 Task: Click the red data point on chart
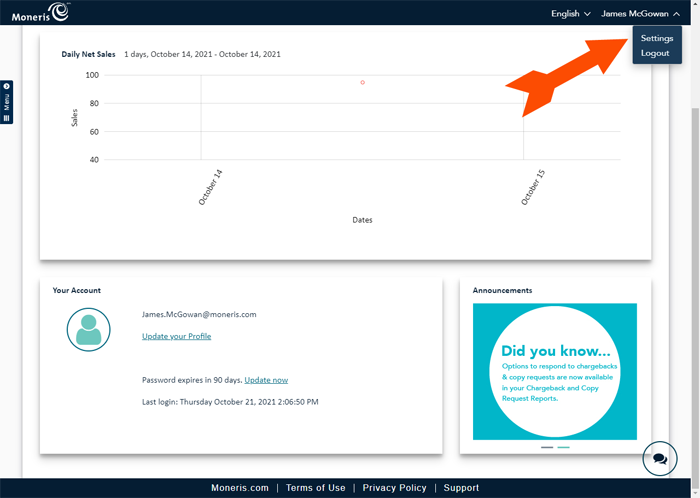pyautogui.click(x=362, y=82)
